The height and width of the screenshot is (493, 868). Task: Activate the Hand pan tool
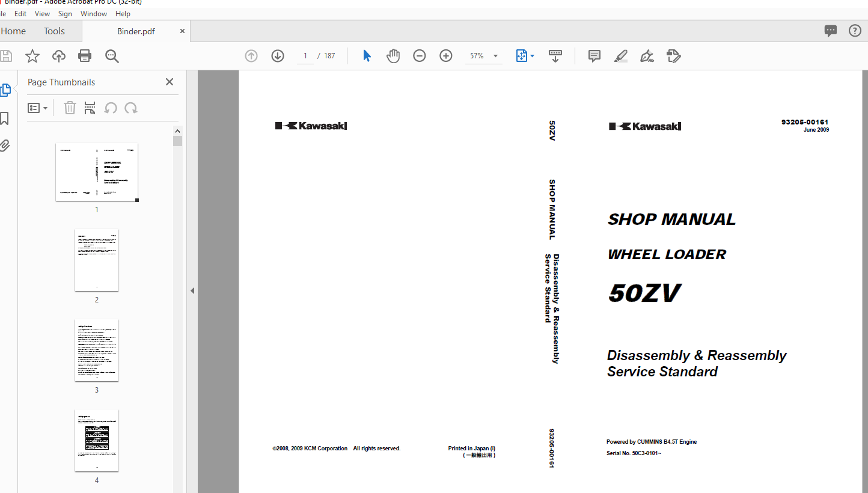click(393, 56)
